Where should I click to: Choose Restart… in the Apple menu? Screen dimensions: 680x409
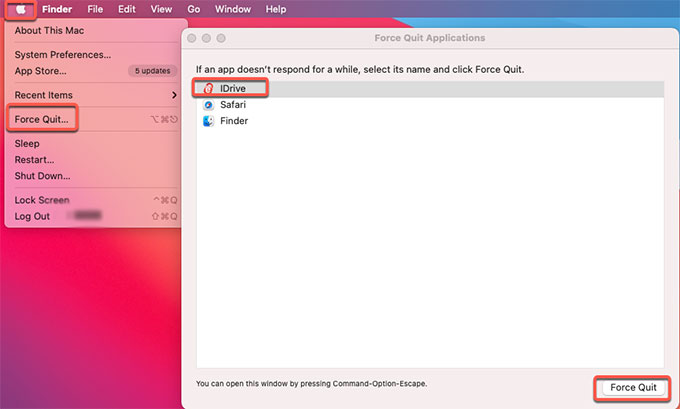(x=34, y=160)
